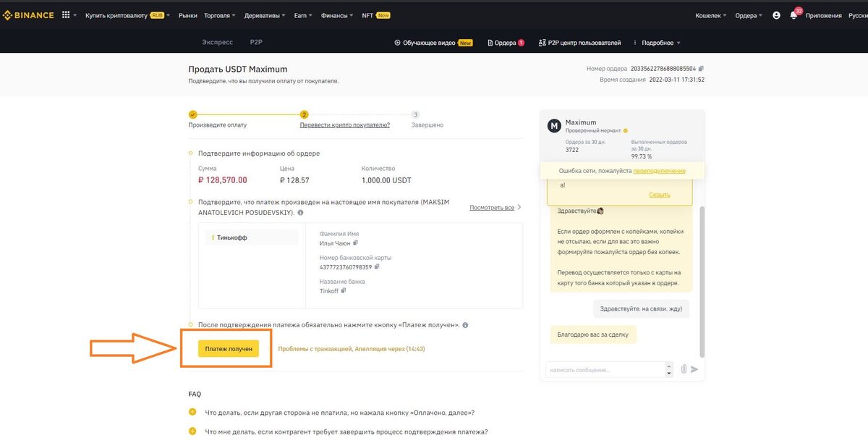Click the amount ₽ 128,570.00
The image size is (868, 446).
(x=223, y=180)
